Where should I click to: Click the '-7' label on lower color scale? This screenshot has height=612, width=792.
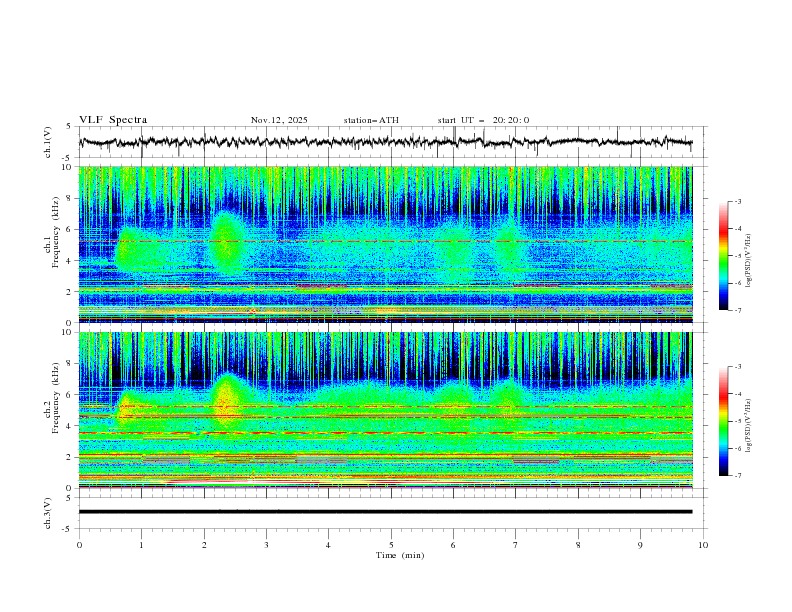click(x=738, y=476)
